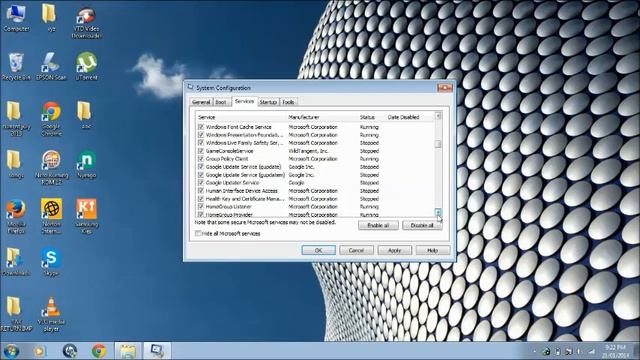Open Google Chrome desktop shortcut
The image size is (640, 360).
click(x=51, y=118)
